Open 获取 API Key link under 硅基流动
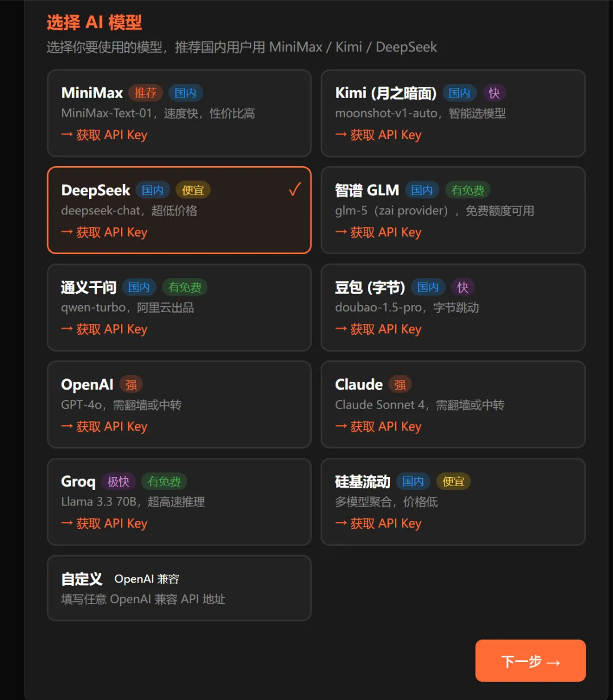613x700 pixels. coord(379,524)
